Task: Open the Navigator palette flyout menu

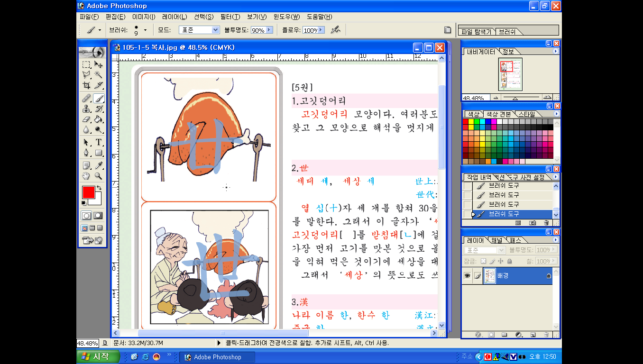Action: (556, 51)
